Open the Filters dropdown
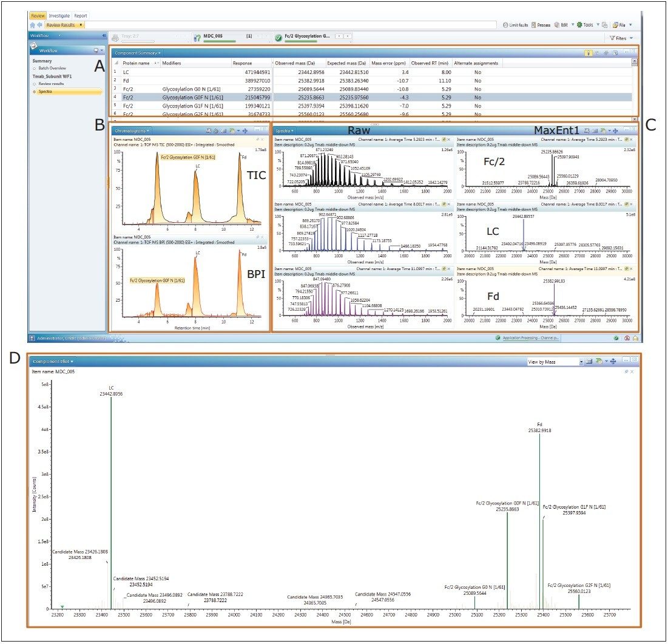The image size is (668, 644). tap(631, 38)
